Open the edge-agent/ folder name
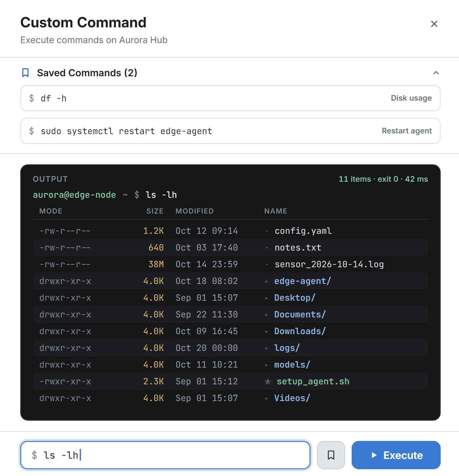Screen dimensions: 459x476 click(x=302, y=281)
